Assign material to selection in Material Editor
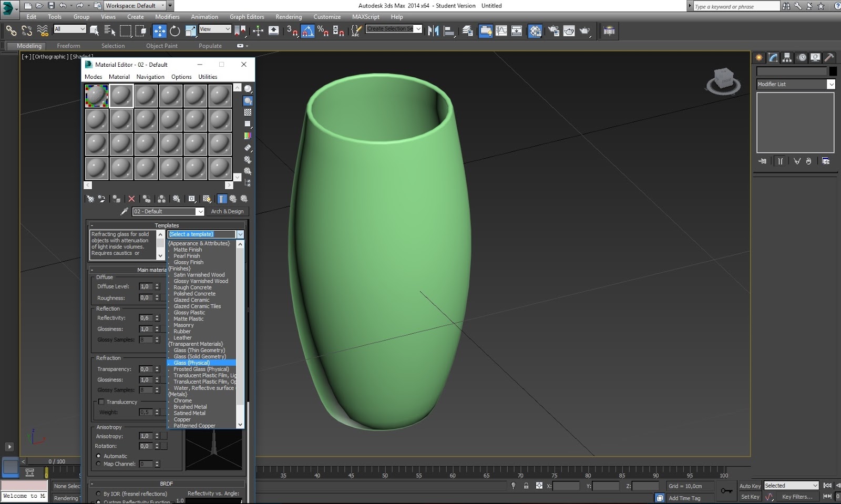The width and height of the screenshot is (841, 504). [117, 199]
